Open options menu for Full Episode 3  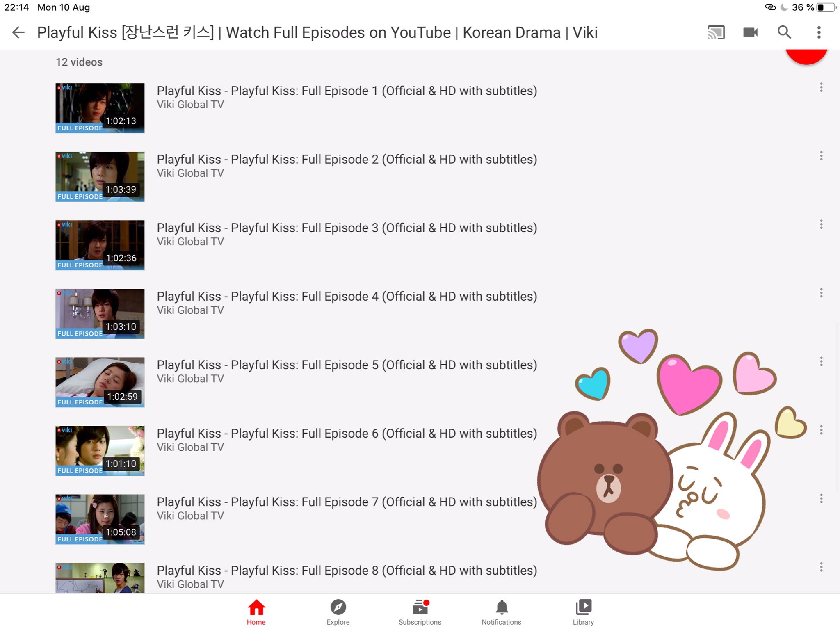pos(821,224)
